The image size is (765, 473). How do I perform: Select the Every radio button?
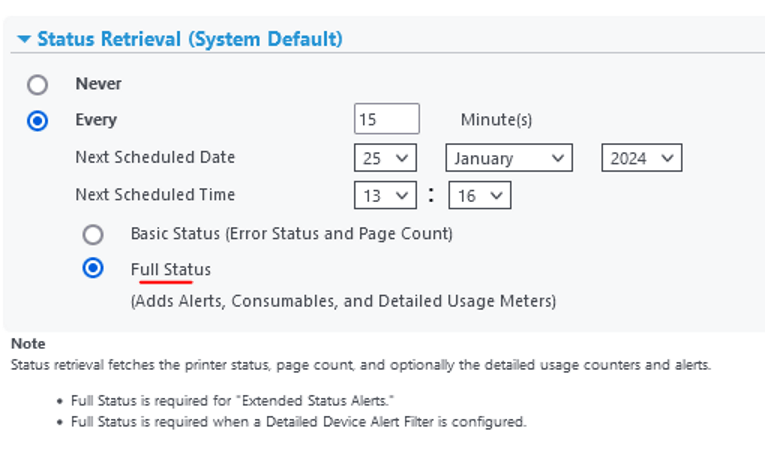pos(38,121)
